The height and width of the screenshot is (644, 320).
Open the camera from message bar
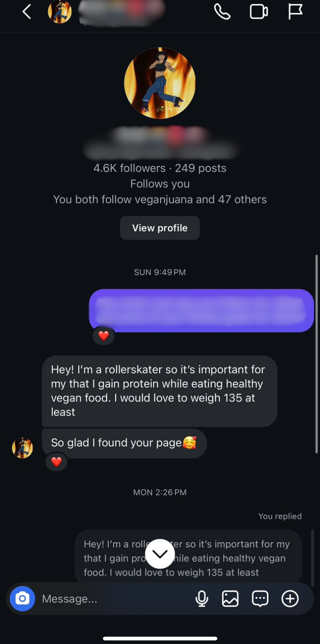click(23, 599)
